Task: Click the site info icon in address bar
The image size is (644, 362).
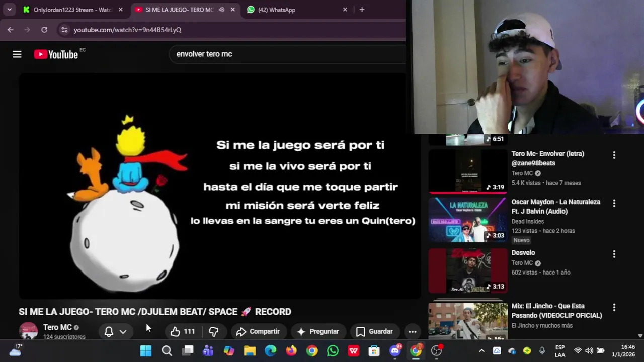Action: click(64, 30)
